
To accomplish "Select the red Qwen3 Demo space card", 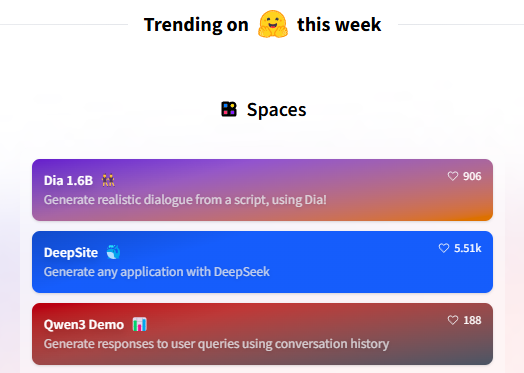I will point(262,334).
